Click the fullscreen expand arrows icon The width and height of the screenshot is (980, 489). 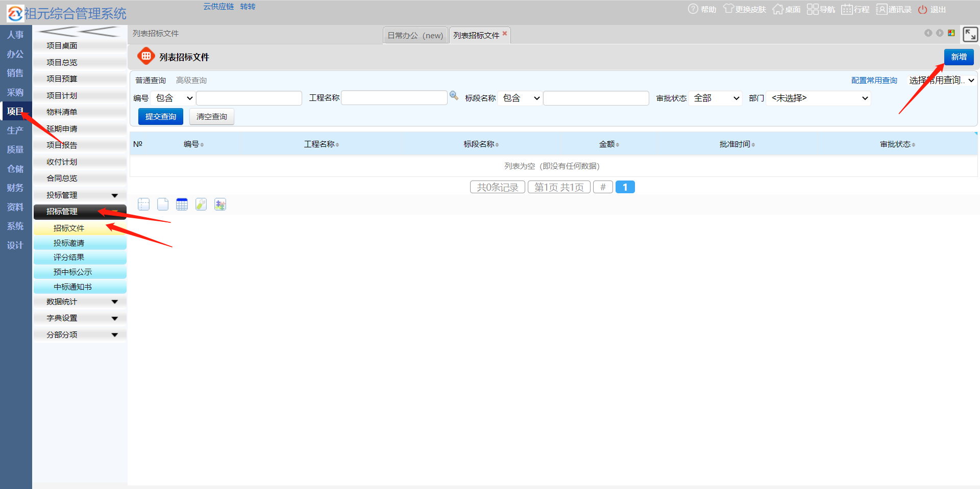(x=970, y=34)
